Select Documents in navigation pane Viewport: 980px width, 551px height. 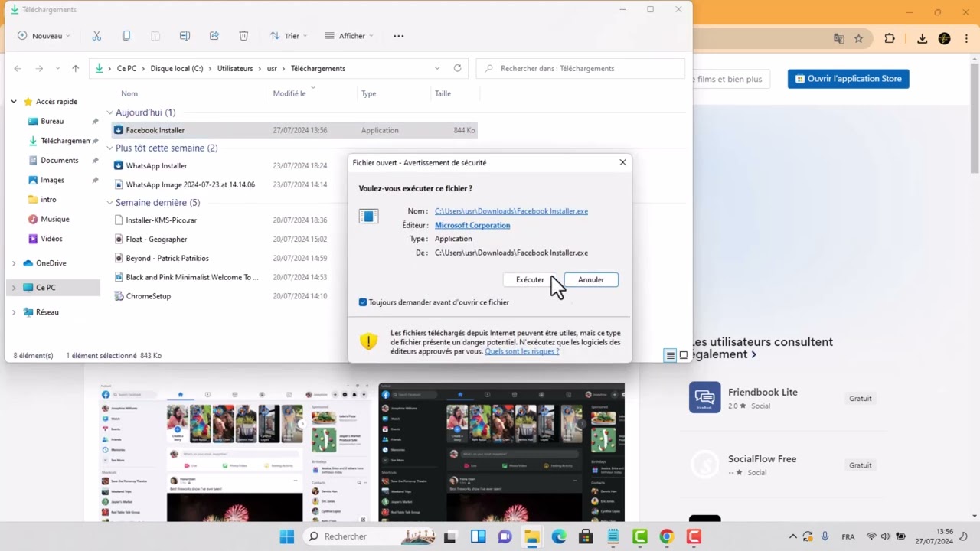(59, 160)
